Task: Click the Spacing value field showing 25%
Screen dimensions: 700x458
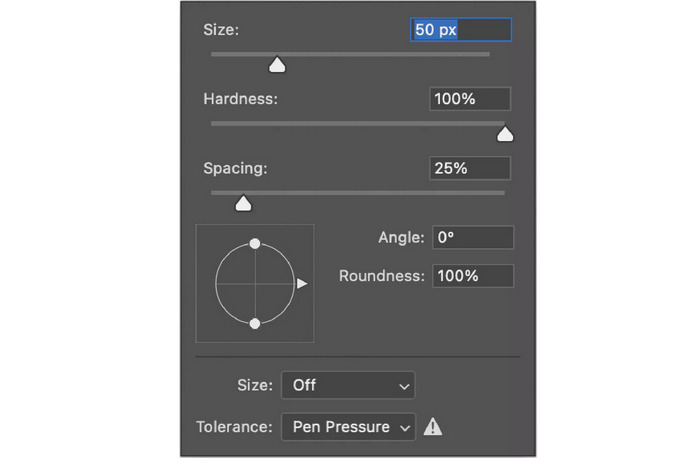Action: [470, 168]
